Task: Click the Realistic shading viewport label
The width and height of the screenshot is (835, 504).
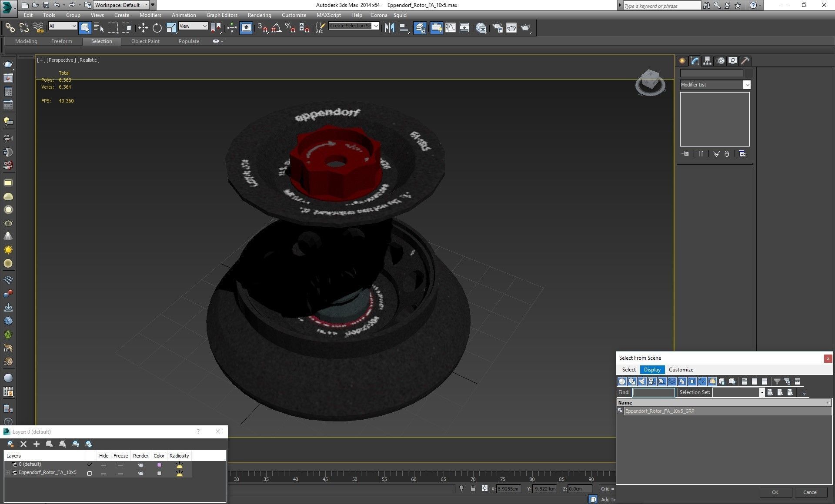Action: [x=88, y=60]
